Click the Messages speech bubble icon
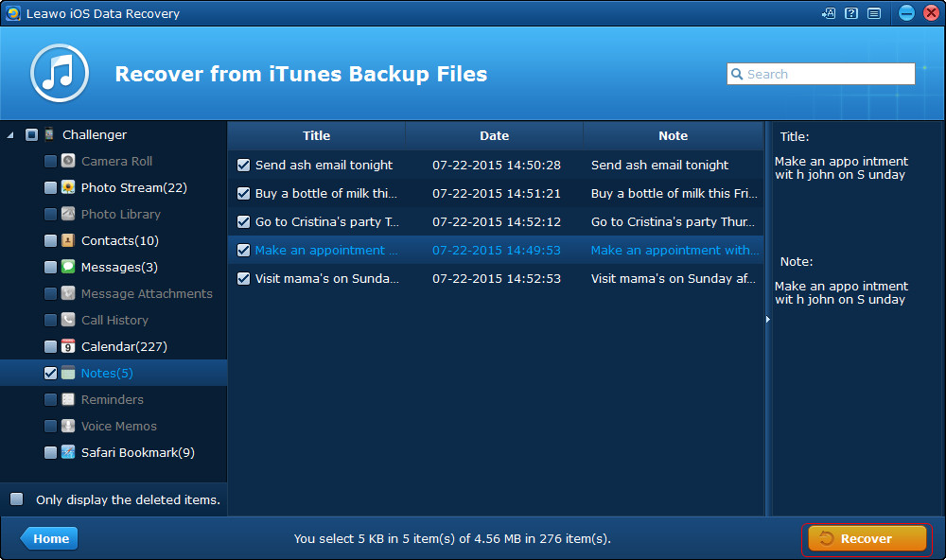This screenshot has height=560, width=946. click(68, 267)
